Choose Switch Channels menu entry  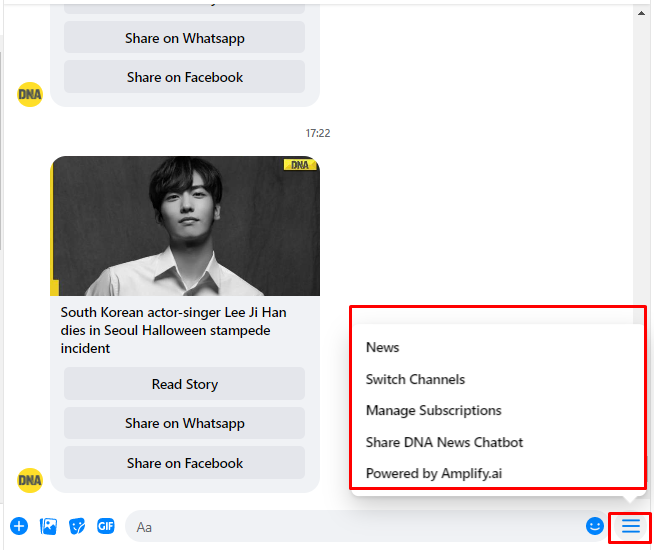pyautogui.click(x=415, y=379)
